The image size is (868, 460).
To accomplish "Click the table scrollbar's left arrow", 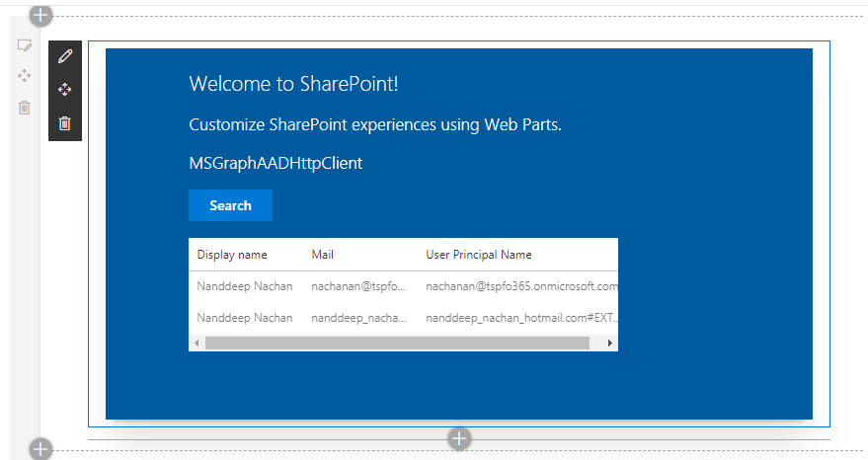I will click(x=197, y=343).
